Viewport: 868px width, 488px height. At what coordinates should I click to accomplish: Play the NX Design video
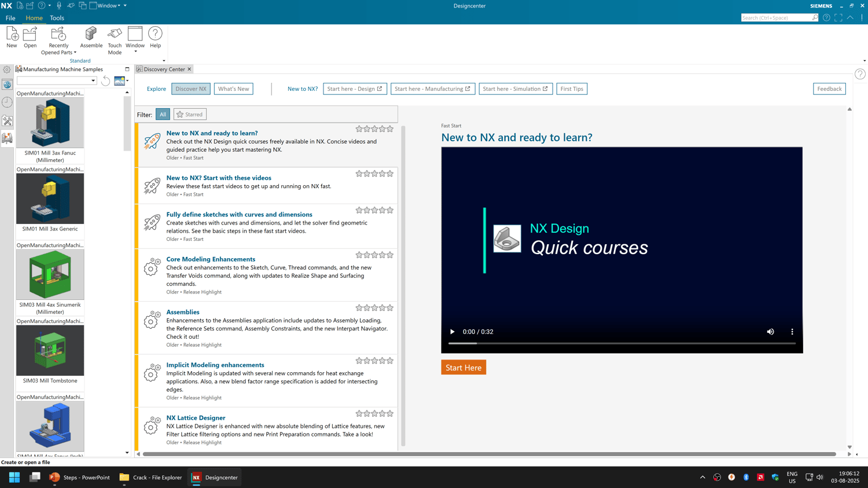coord(452,332)
